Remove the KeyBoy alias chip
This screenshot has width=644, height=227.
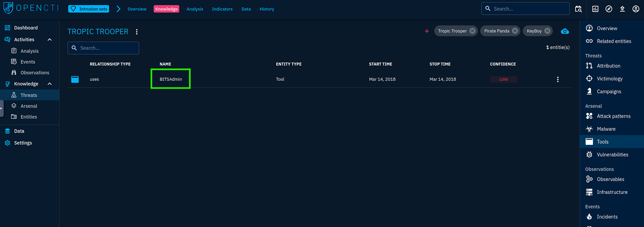click(547, 31)
